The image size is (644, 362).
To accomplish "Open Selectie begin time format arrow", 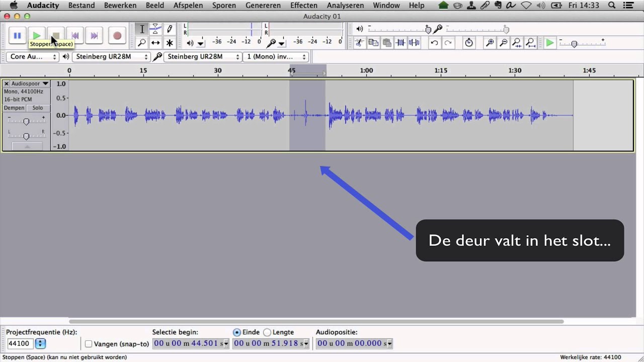I will [226, 344].
